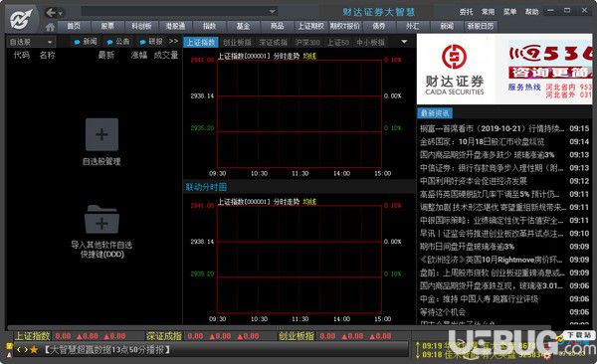This screenshot has height=364, width=597.
Task: Open the 委托 menu
Action: [x=466, y=12]
